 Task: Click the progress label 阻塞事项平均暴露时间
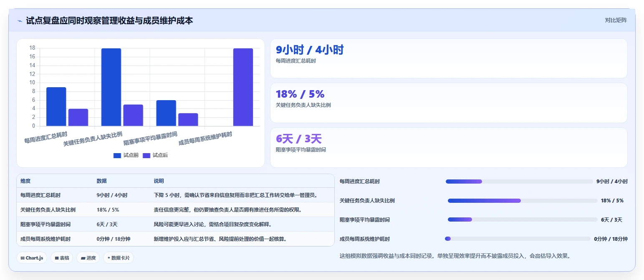click(x=365, y=219)
